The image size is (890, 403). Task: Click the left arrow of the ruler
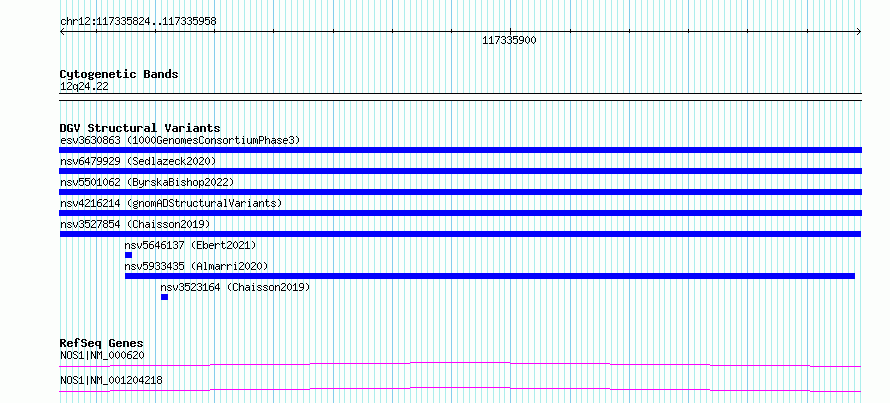[62, 32]
